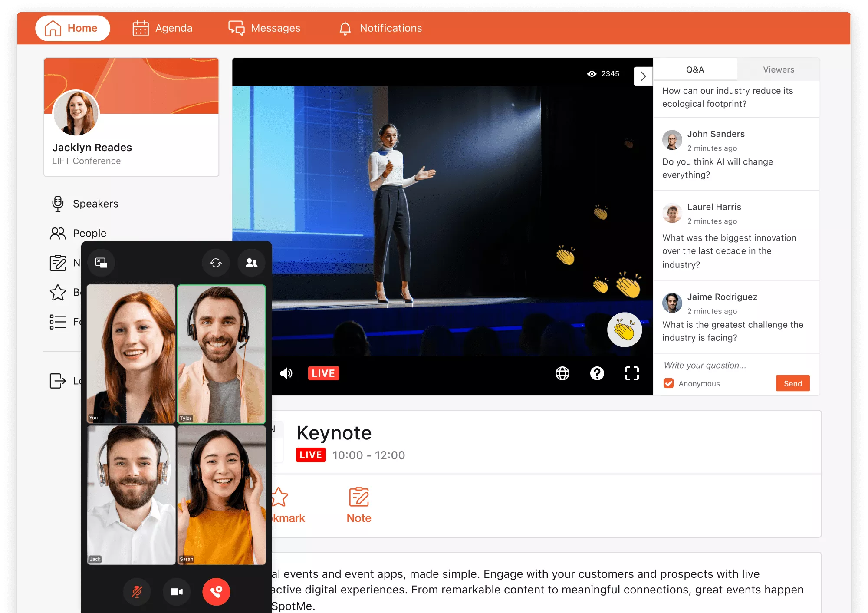
Task: Click the Speakers label in sidebar
Action: 95,204
